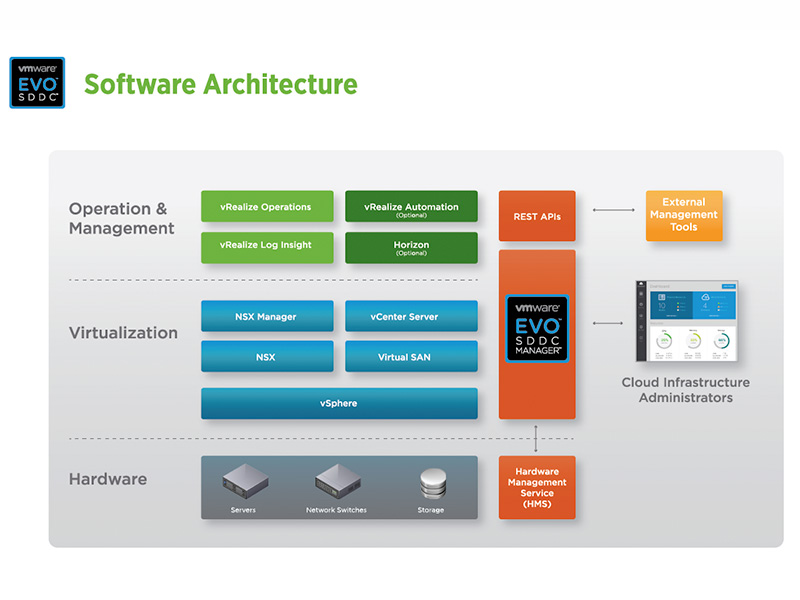Select the Servers hardware icon

click(x=245, y=481)
